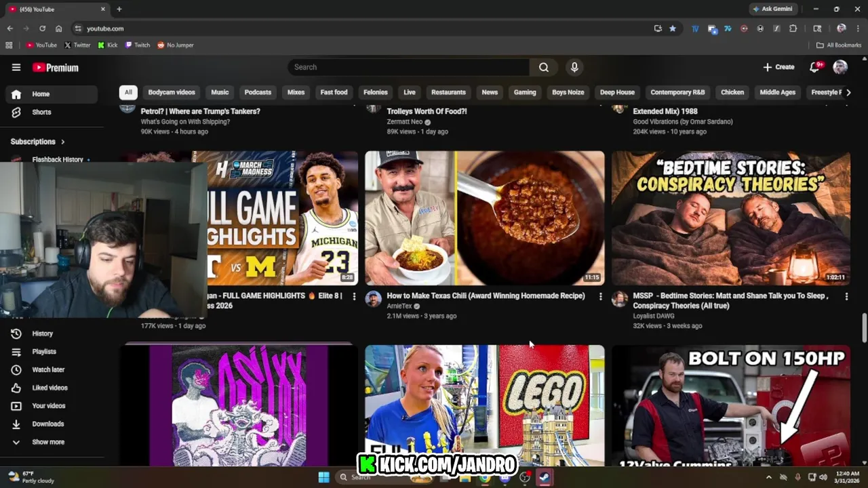Click the magnifier search button

[x=544, y=67]
